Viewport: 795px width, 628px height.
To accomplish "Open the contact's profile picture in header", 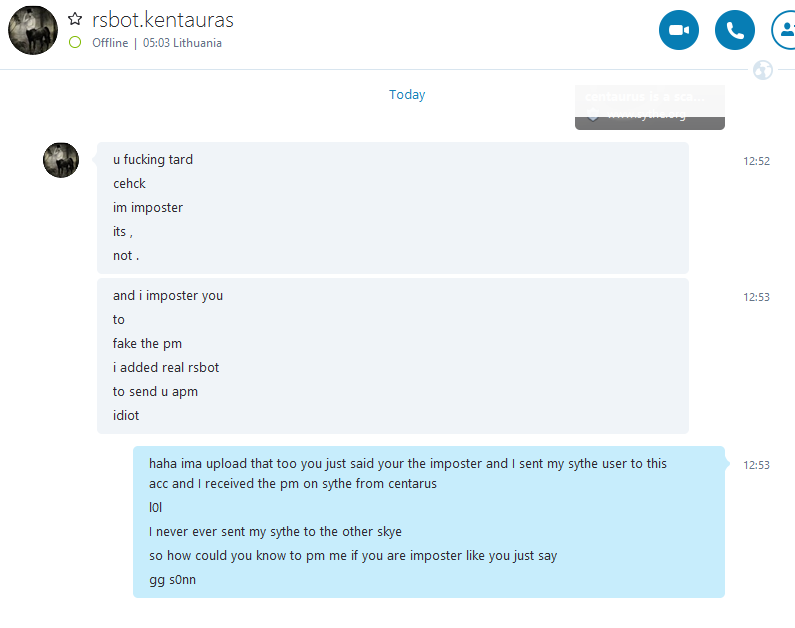I will [x=33, y=30].
